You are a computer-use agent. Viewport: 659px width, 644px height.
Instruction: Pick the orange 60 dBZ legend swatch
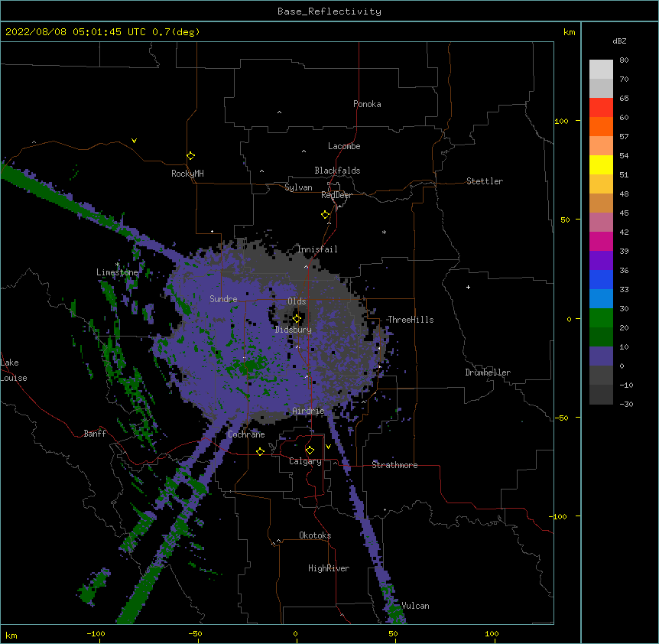point(601,126)
